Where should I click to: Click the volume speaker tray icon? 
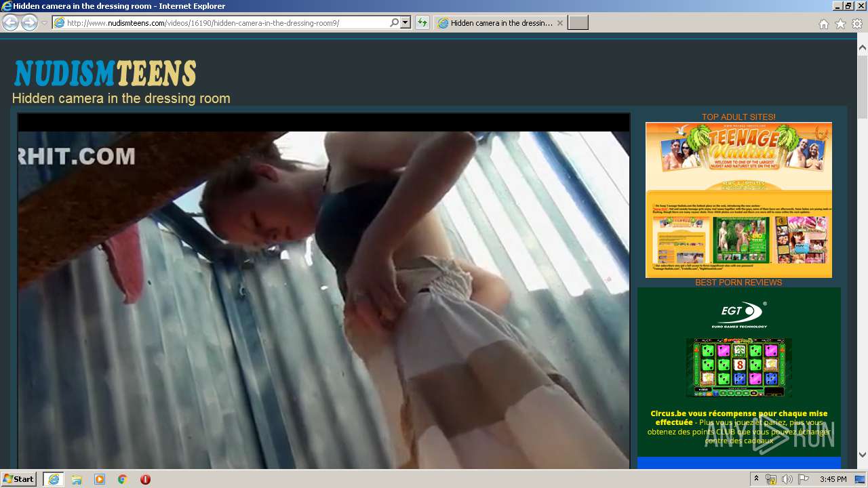(x=787, y=479)
